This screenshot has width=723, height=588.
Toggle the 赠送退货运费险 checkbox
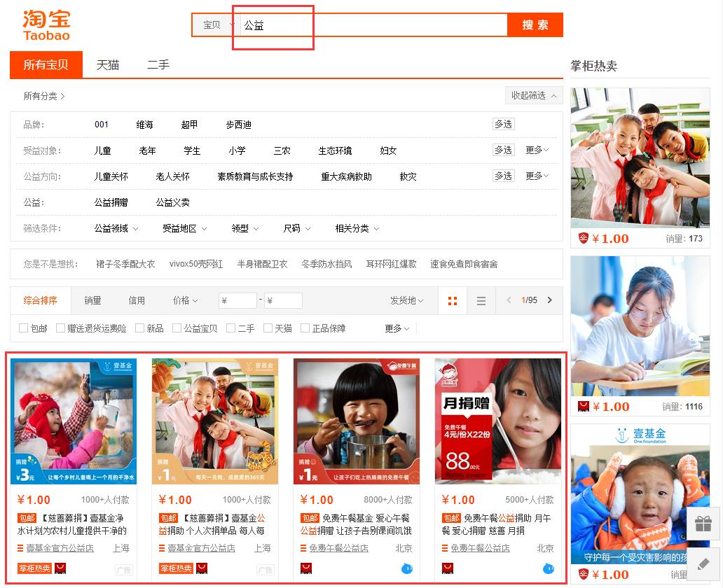[x=60, y=328]
